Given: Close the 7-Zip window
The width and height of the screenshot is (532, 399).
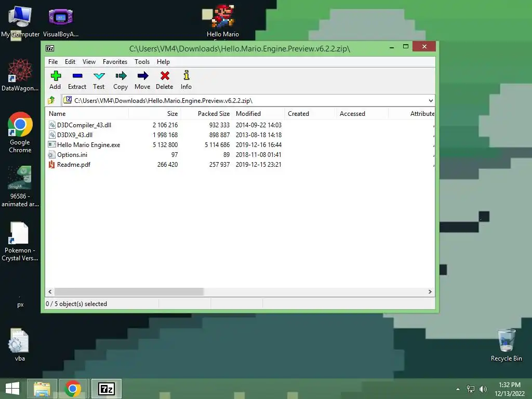Looking at the screenshot, I should point(424,46).
